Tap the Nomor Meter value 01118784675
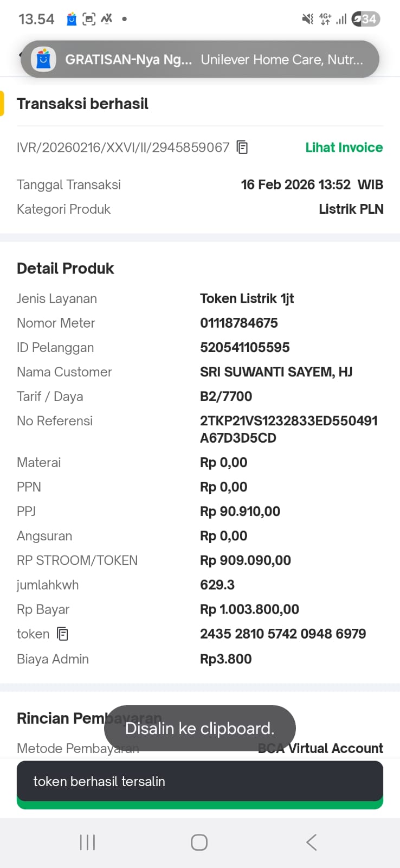 (238, 323)
